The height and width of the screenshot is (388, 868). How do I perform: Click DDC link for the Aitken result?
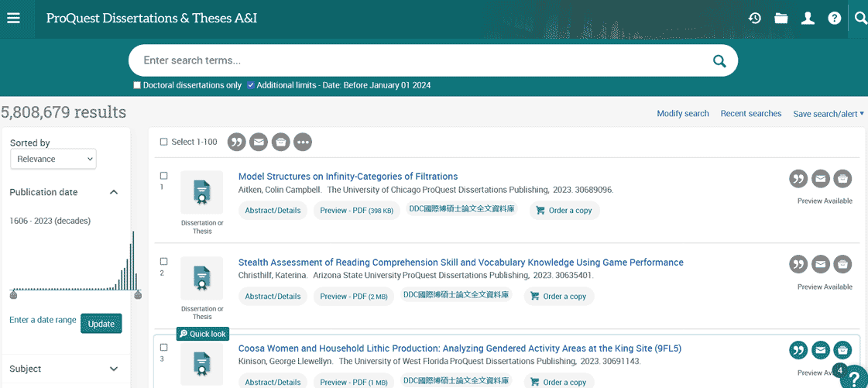point(462,209)
